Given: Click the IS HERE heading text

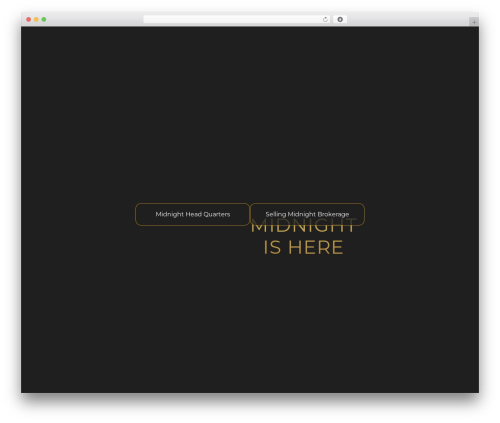Looking at the screenshot, I should tap(303, 247).
